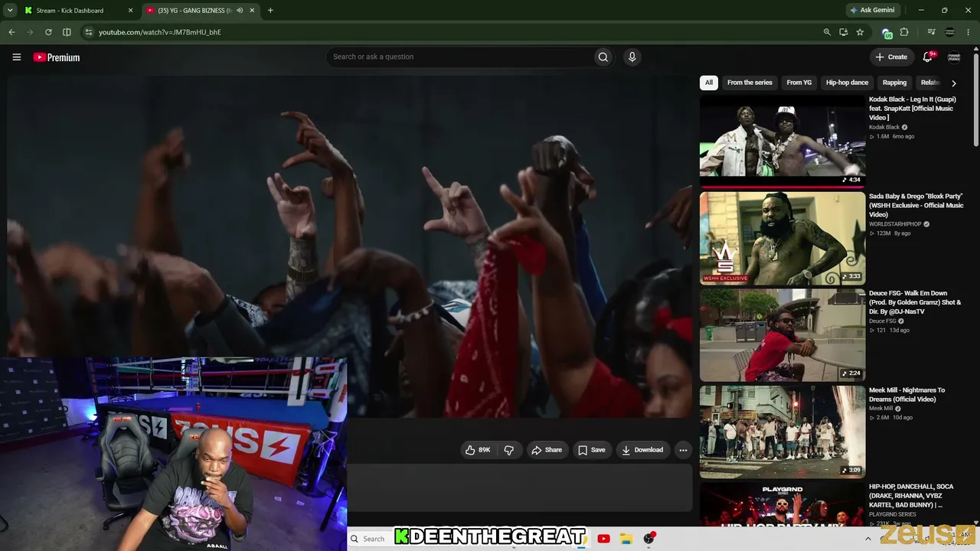Image resolution: width=980 pixels, height=551 pixels.
Task: Open Kodak Black Leg In It thumbnail
Action: click(x=782, y=141)
